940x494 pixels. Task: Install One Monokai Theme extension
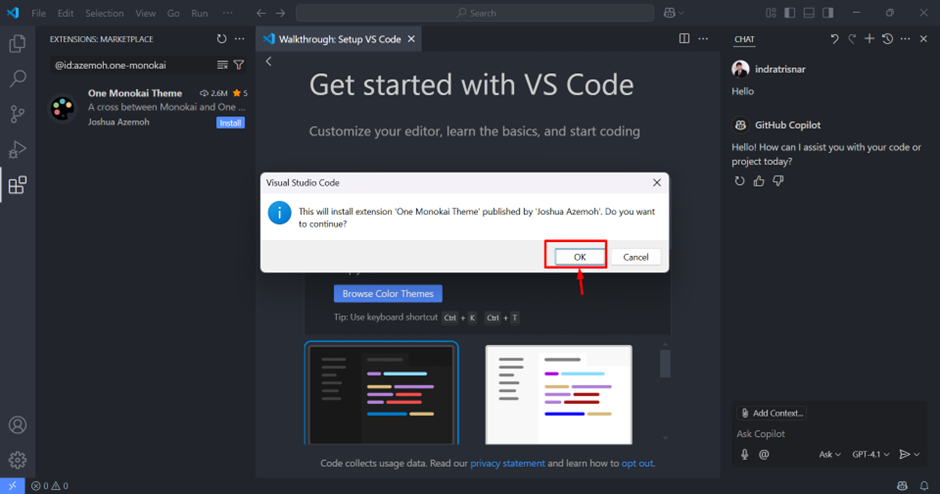pos(230,123)
